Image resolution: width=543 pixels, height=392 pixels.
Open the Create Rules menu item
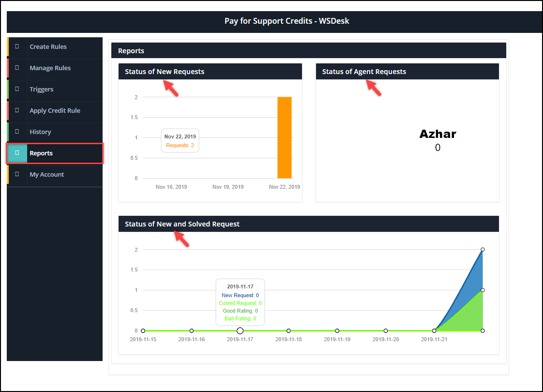click(55, 47)
